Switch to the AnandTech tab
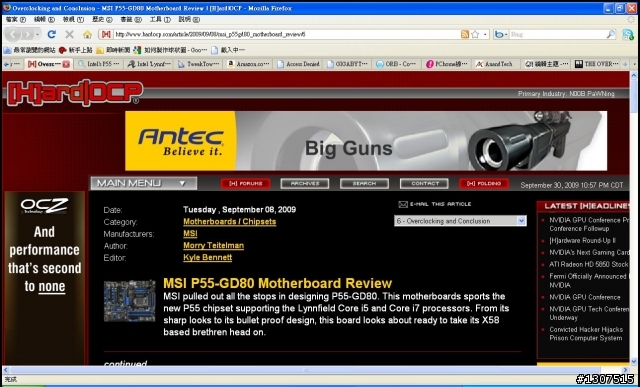The image size is (640, 387). click(x=496, y=64)
